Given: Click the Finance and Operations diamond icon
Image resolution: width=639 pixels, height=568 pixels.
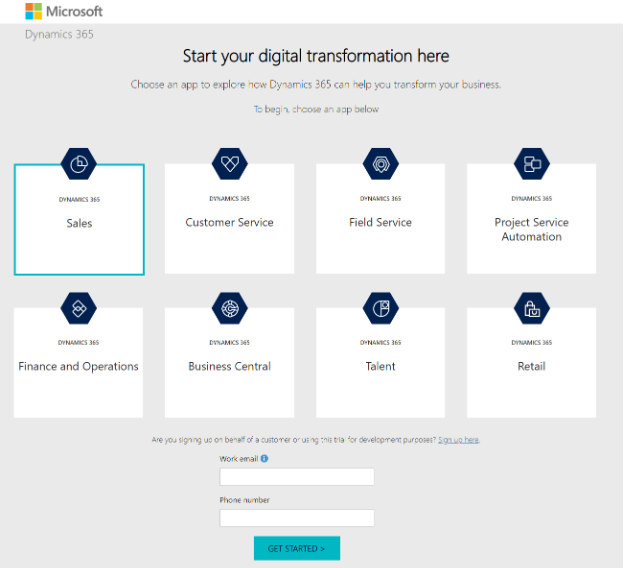Looking at the screenshot, I should [79, 308].
